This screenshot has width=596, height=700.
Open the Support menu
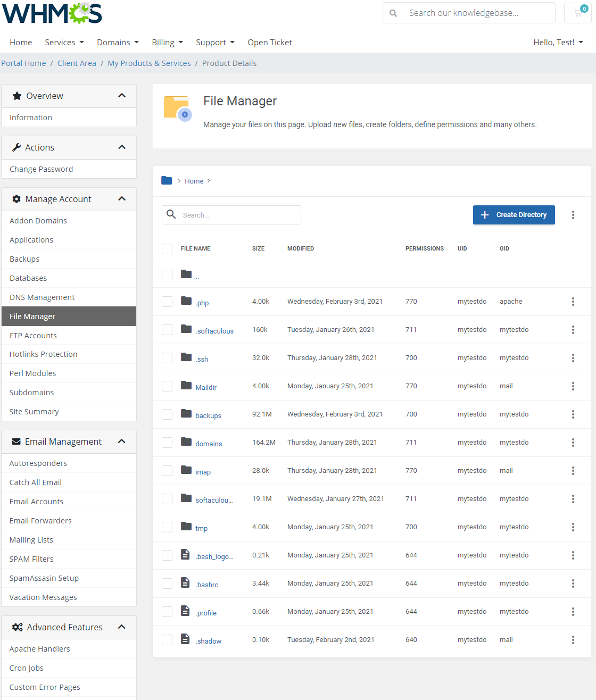tap(215, 43)
